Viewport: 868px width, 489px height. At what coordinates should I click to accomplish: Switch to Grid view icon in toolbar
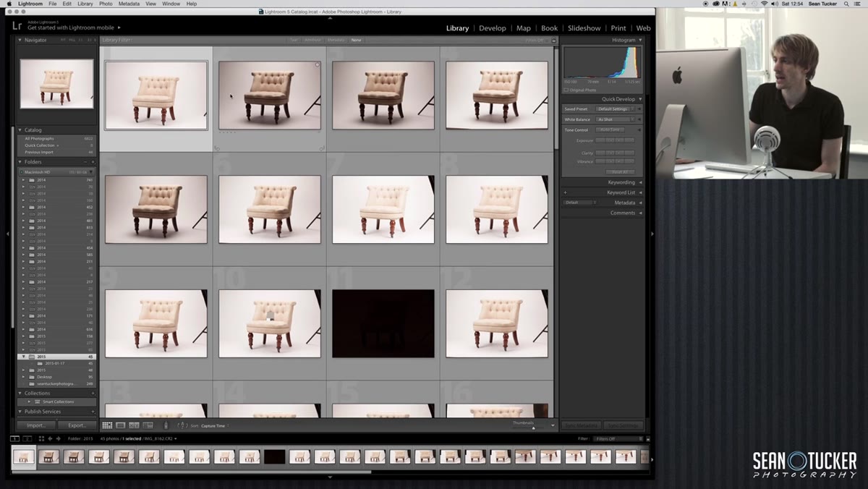click(x=107, y=425)
